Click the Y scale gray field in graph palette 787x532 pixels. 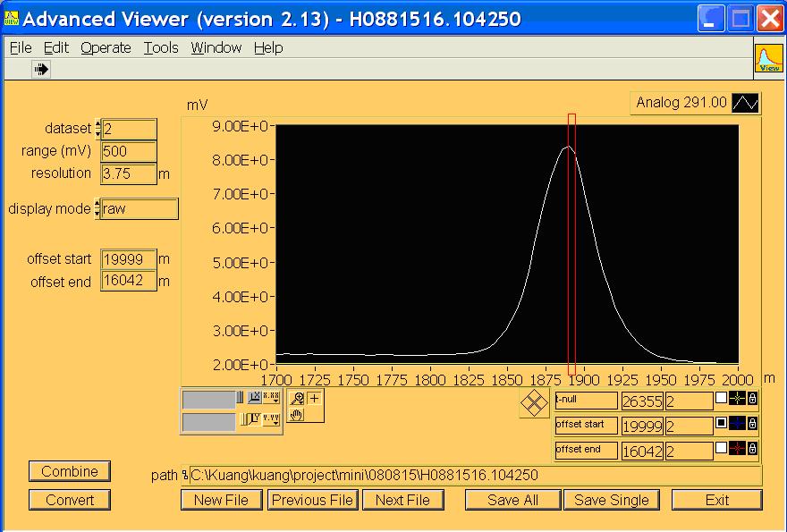pyautogui.click(x=208, y=422)
